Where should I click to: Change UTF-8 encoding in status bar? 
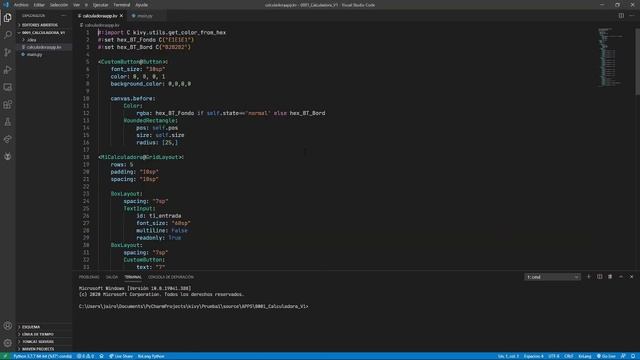554,356
